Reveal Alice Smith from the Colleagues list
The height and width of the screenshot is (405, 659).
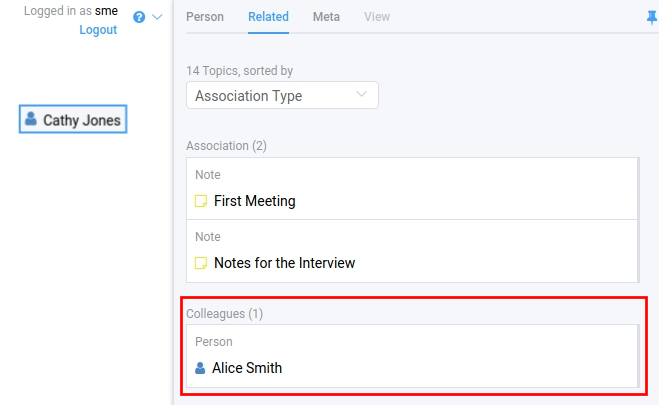point(247,367)
